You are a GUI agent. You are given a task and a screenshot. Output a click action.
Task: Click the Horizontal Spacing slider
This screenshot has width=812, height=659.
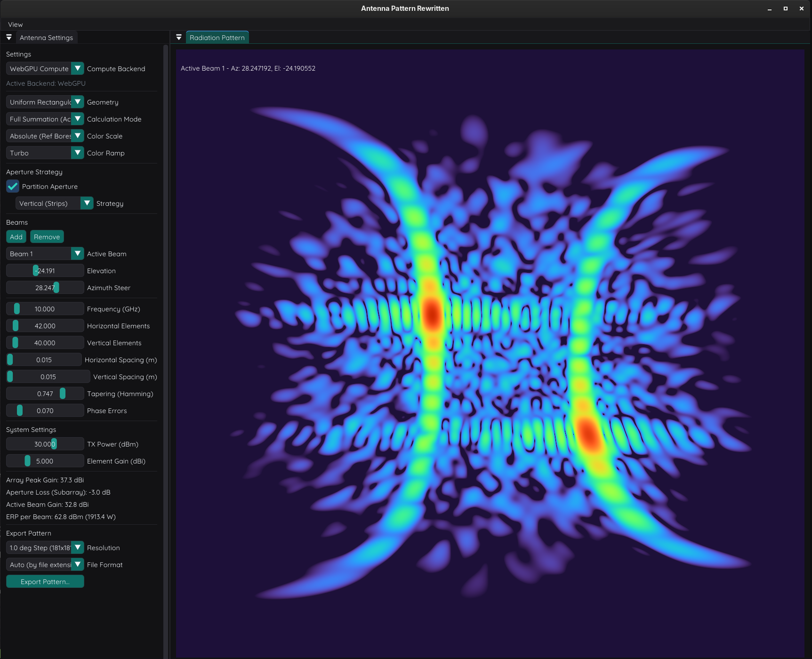pyautogui.click(x=44, y=359)
